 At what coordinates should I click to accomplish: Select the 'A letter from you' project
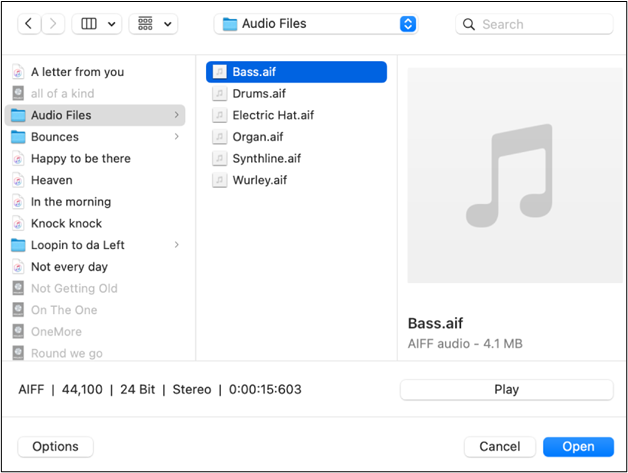95,72
